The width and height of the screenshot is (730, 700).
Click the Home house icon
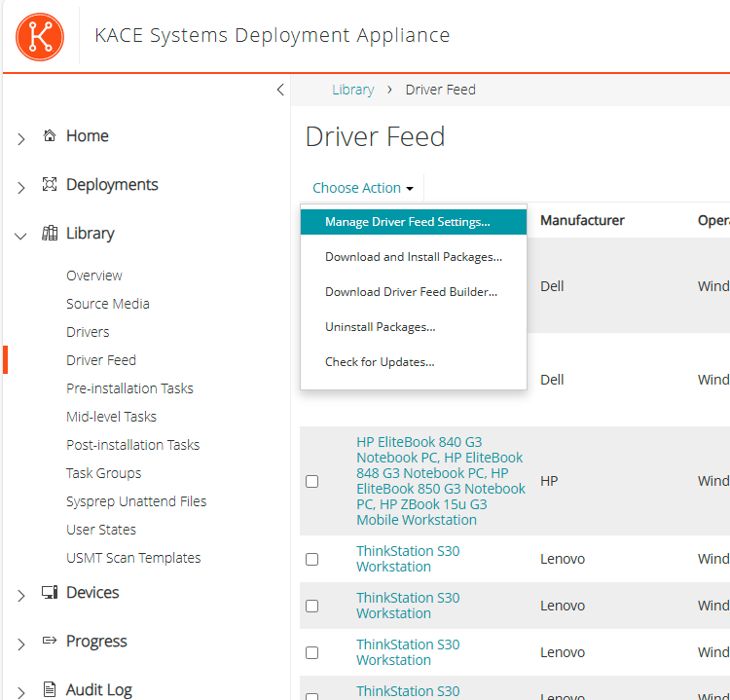[50, 136]
